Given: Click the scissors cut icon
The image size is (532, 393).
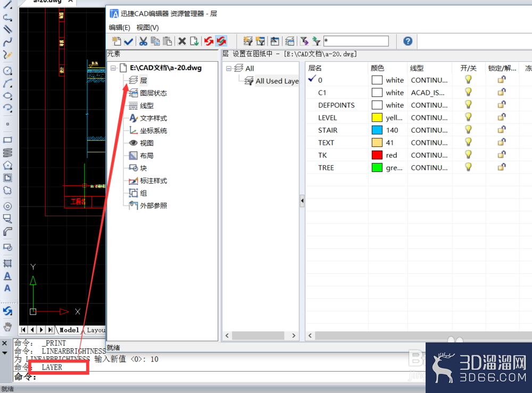Looking at the screenshot, I should pos(143,42).
